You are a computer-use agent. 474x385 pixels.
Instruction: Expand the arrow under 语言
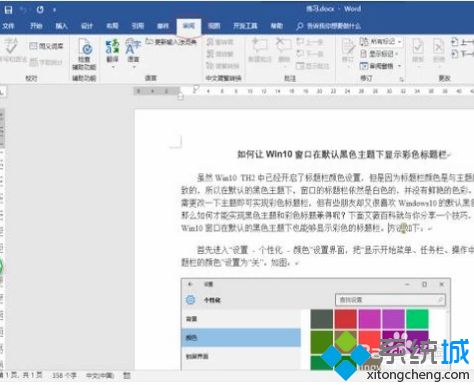[x=133, y=67]
